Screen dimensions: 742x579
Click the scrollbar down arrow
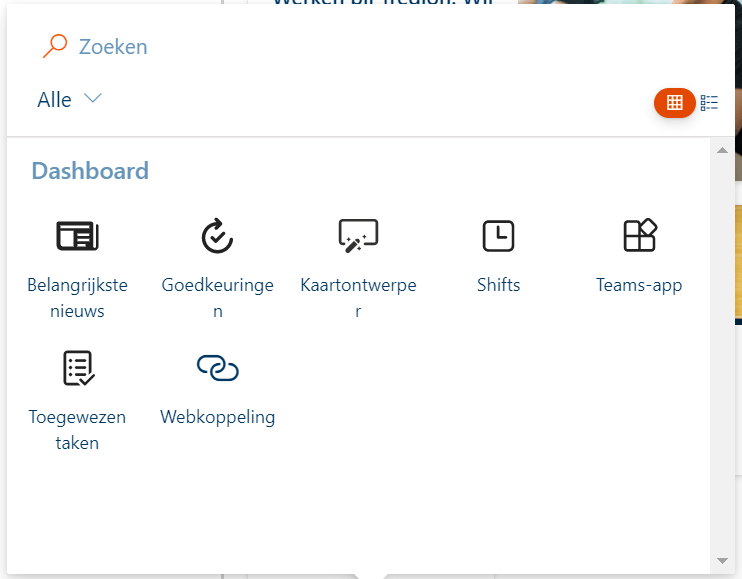(722, 561)
